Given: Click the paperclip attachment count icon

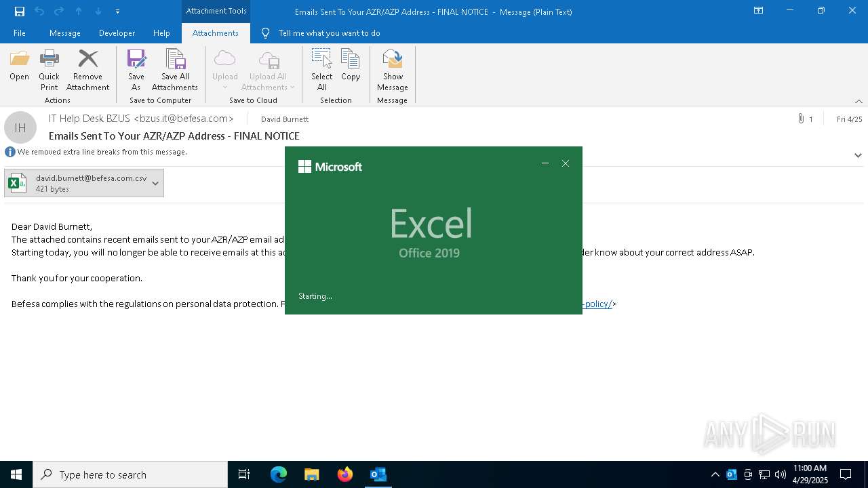Looking at the screenshot, I should [801, 119].
